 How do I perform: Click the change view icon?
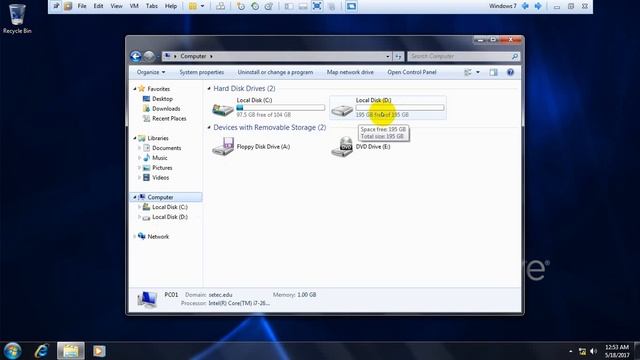(468, 72)
